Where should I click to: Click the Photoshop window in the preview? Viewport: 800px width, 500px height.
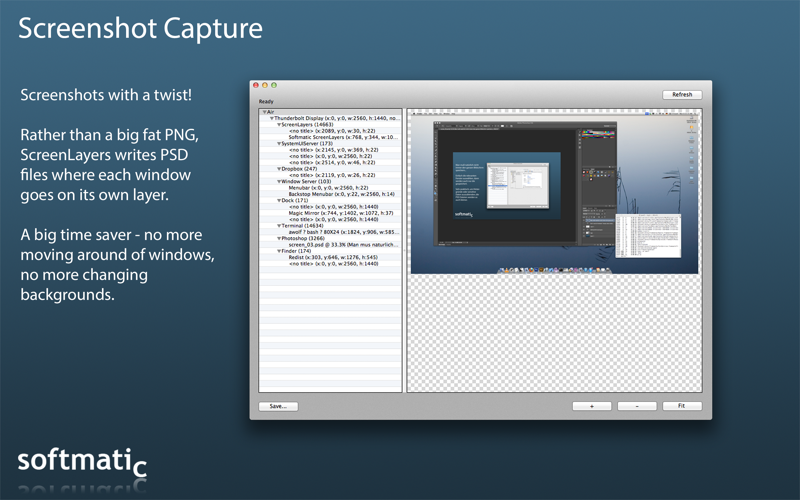click(525, 184)
